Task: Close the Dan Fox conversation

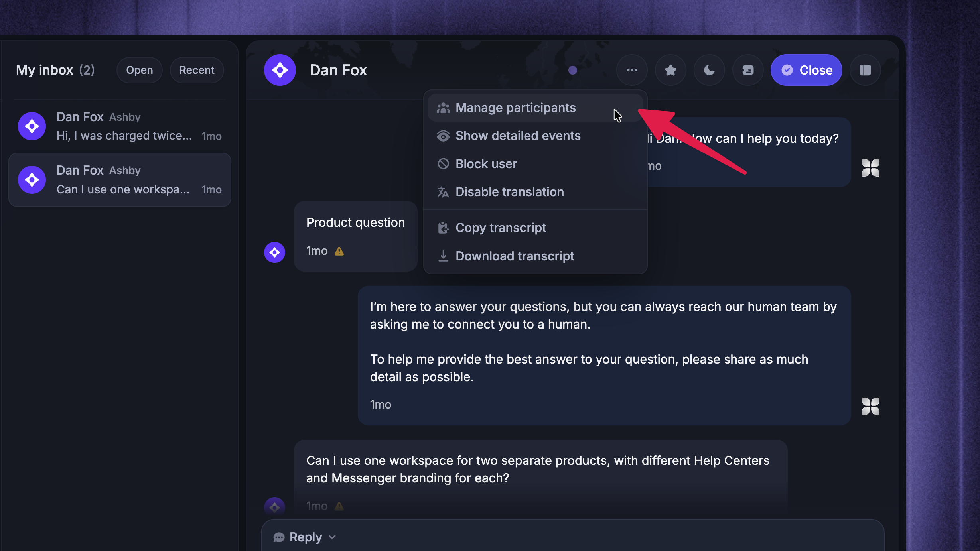Action: (806, 70)
